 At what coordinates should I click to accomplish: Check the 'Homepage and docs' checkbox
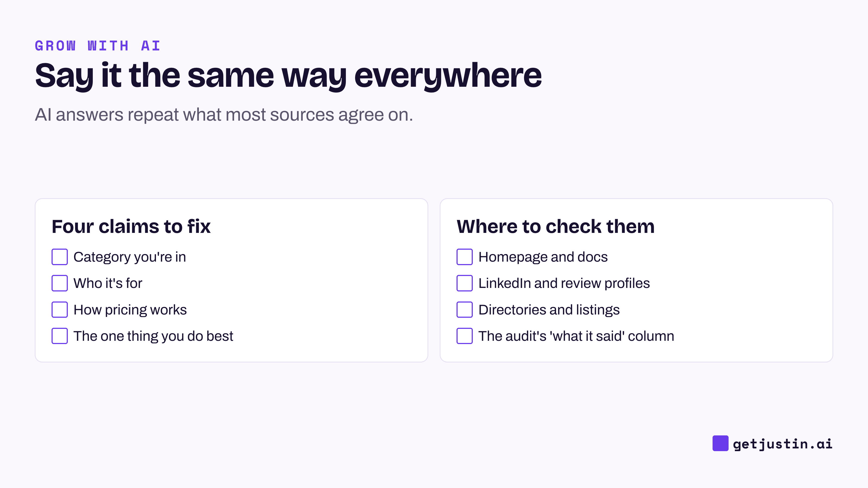pos(465,257)
